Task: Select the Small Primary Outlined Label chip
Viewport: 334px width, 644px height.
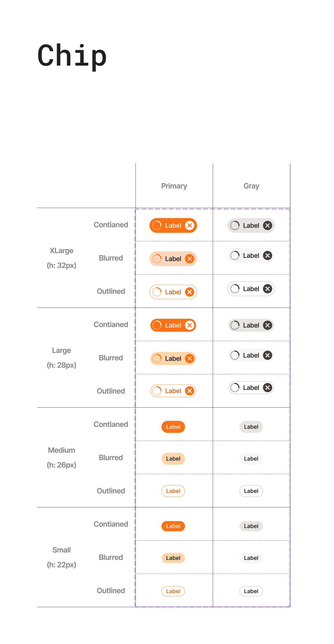Action: pyautogui.click(x=173, y=591)
